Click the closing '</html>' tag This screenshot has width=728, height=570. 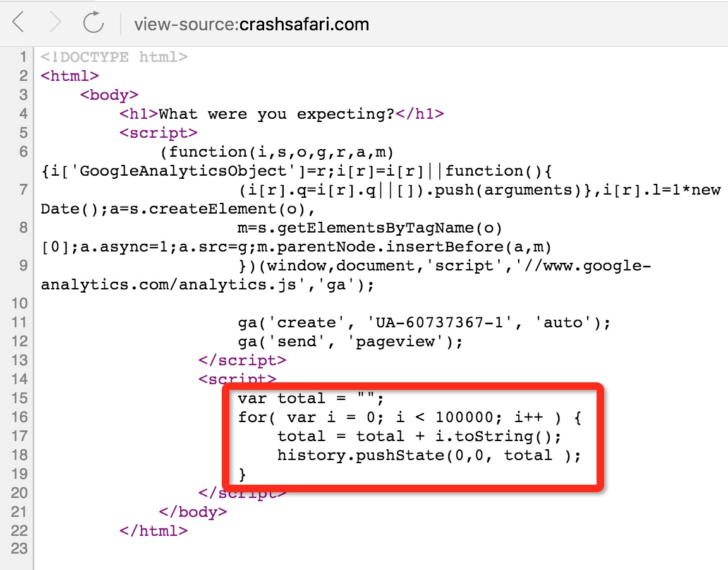[154, 531]
